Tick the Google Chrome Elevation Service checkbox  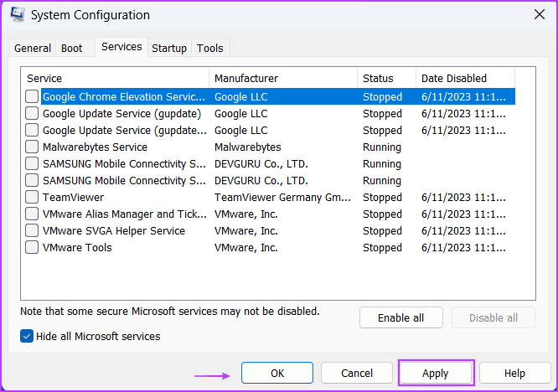click(32, 96)
